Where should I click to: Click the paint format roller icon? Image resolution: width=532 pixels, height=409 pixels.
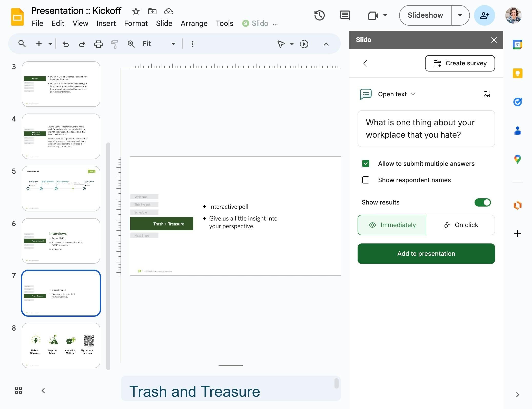click(114, 44)
